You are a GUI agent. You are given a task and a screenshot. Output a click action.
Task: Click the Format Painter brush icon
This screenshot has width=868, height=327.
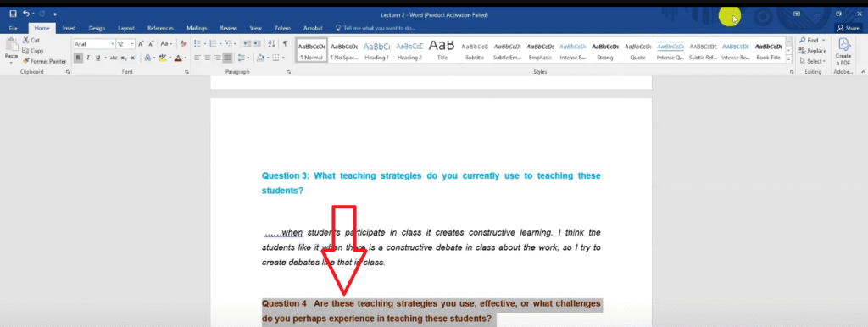click(26, 61)
